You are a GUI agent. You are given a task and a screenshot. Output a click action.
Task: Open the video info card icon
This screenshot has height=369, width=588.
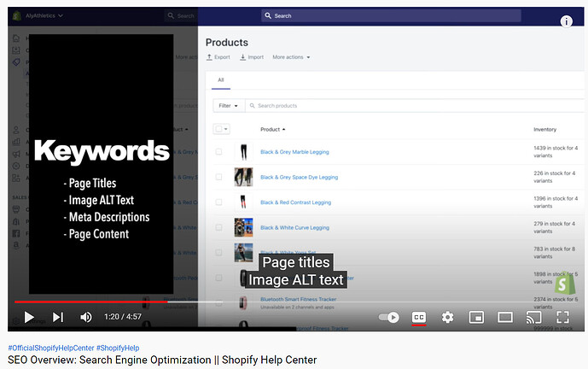(x=567, y=21)
